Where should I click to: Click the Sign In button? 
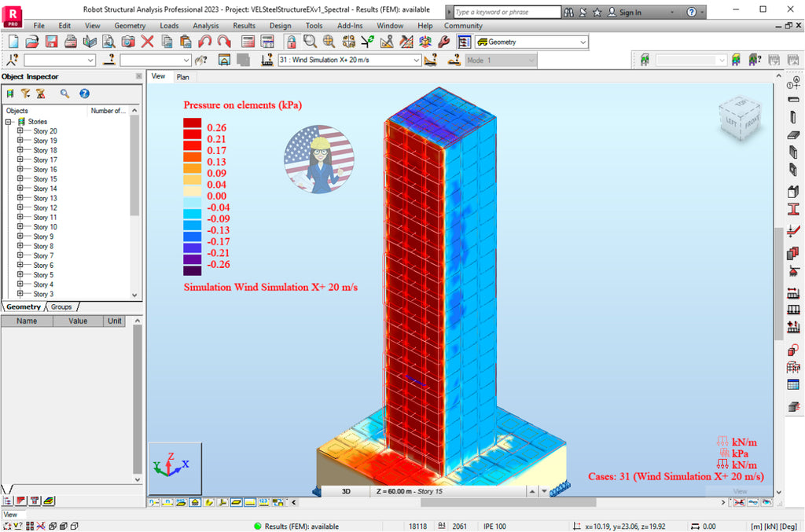click(x=625, y=13)
